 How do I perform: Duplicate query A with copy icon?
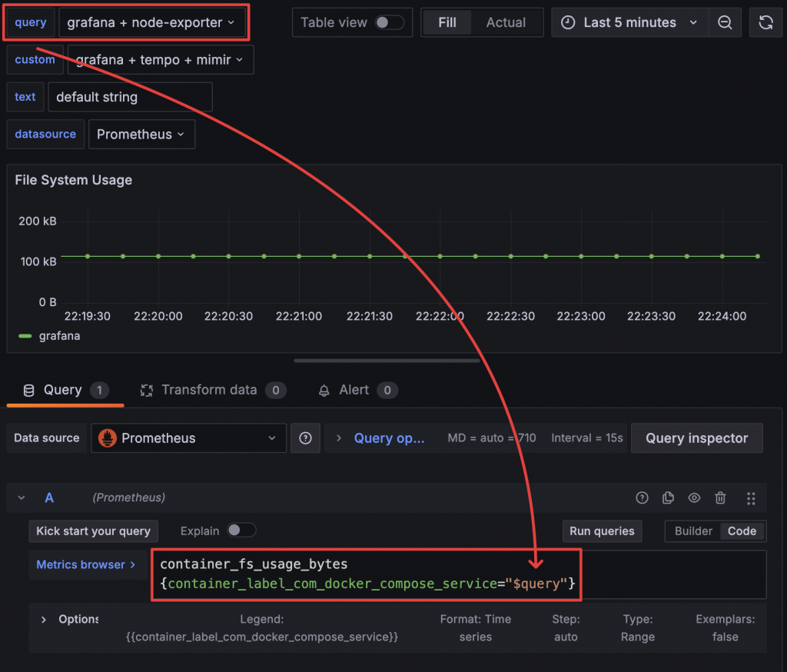pyautogui.click(x=668, y=497)
